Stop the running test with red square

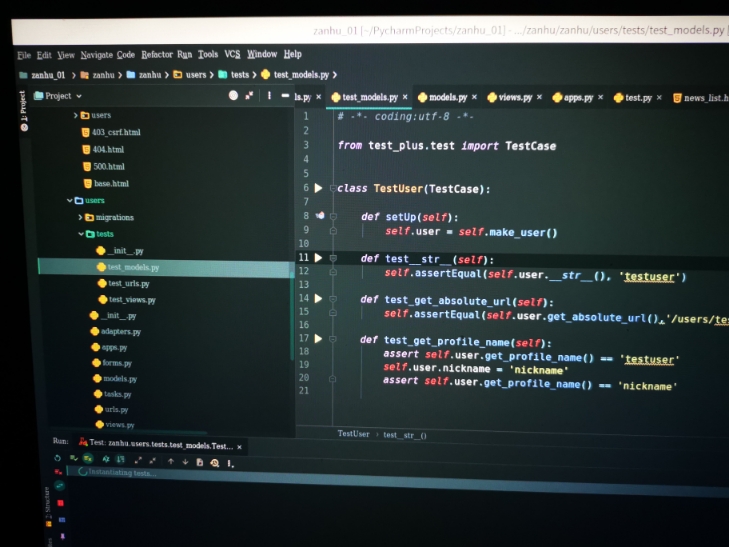click(x=60, y=503)
